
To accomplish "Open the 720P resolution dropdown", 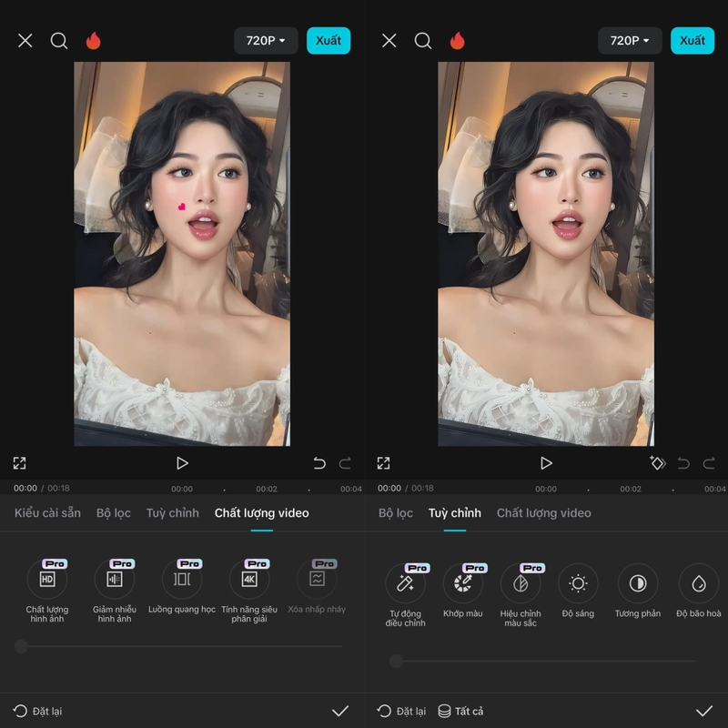I will (265, 40).
